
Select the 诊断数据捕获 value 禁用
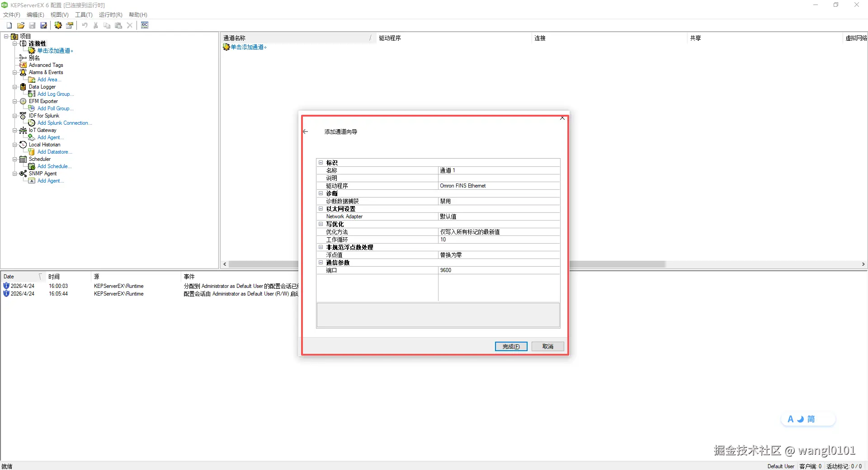499,201
